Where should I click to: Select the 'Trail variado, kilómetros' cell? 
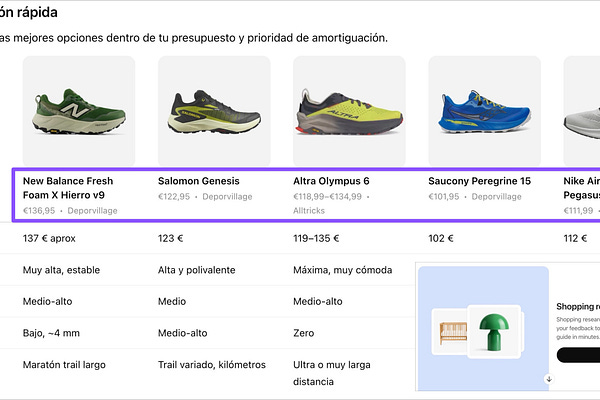212,364
